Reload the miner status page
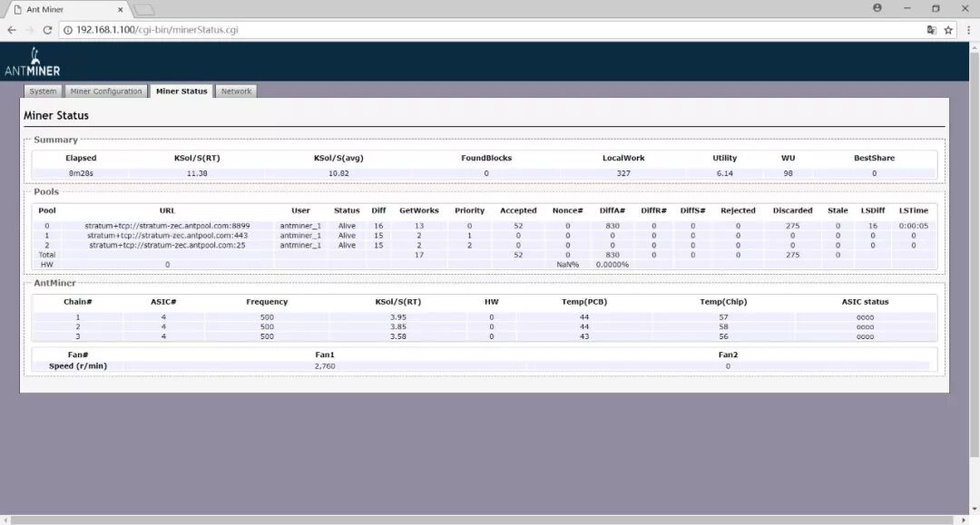The width and height of the screenshot is (980, 525). click(x=47, y=30)
